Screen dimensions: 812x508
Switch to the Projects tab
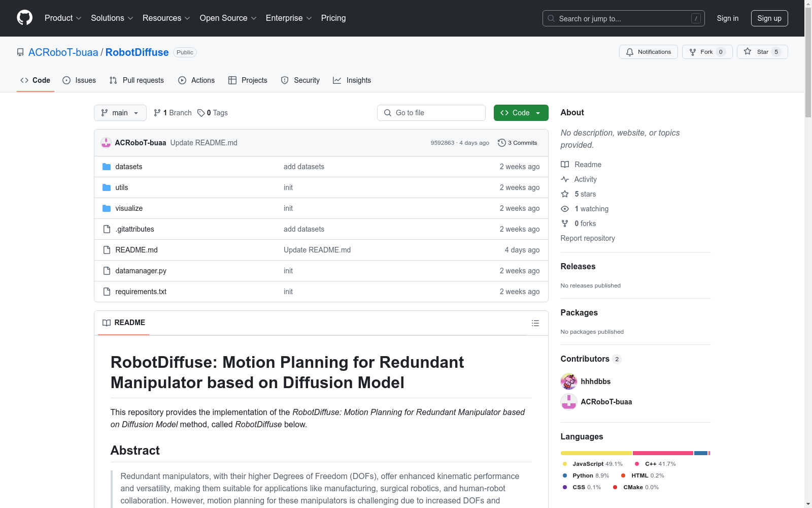tap(248, 80)
